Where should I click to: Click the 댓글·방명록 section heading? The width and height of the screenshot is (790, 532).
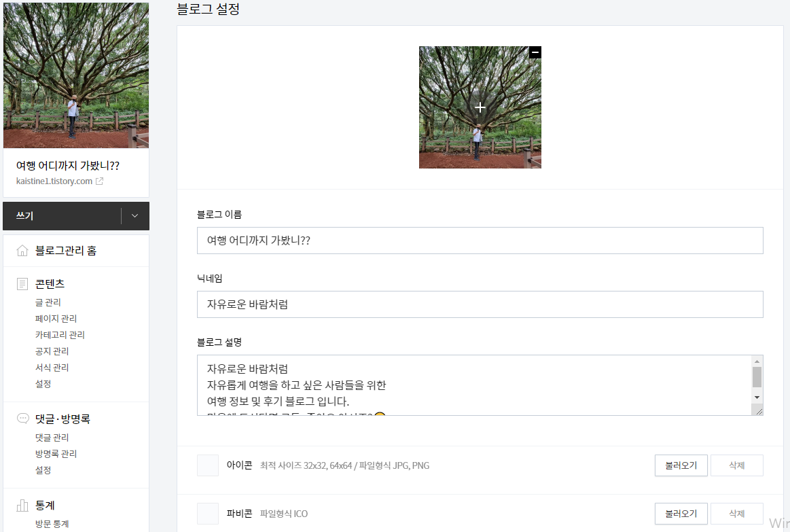pos(62,419)
